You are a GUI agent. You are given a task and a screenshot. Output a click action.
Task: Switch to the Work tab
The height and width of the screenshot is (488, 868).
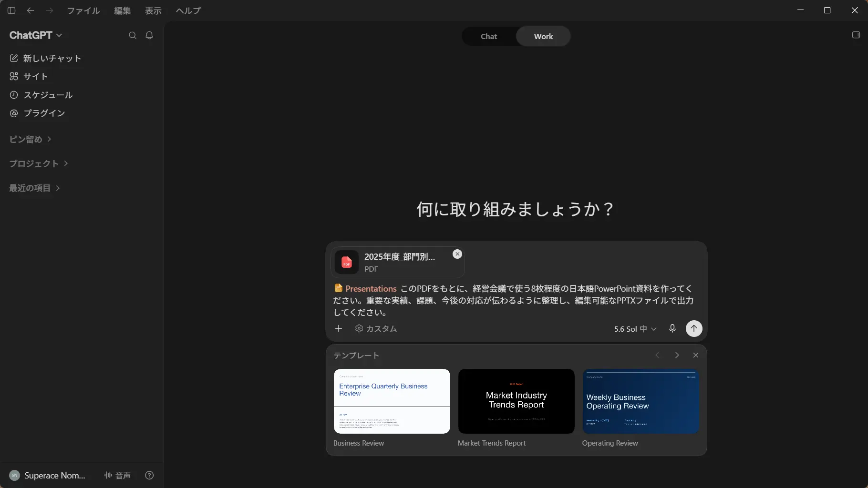[543, 36]
